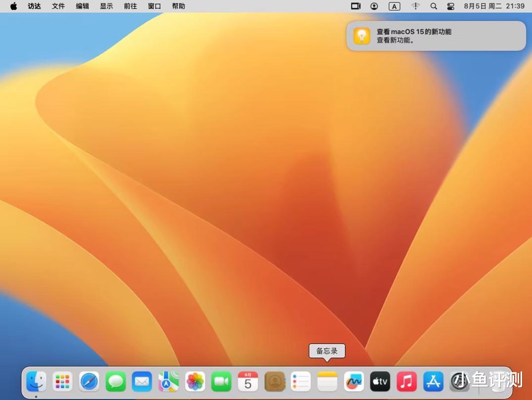Click the macOS 15 new features notification
The height and width of the screenshot is (400, 532).
click(x=436, y=36)
